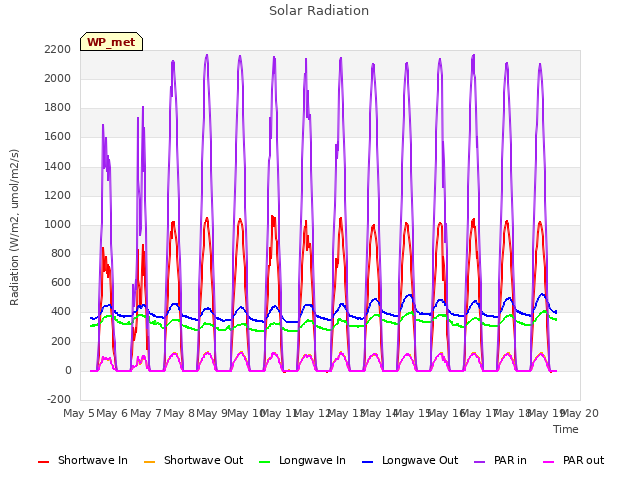Click the 1400 y-axis tick label
Viewport: 640px width, 480px height.
pos(58,166)
